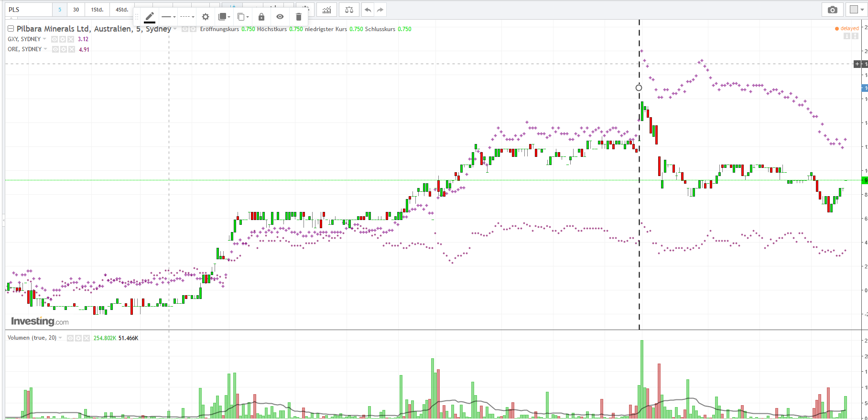This screenshot has height=420, width=868.
Task: Open the indicators chart icon
Action: (327, 10)
